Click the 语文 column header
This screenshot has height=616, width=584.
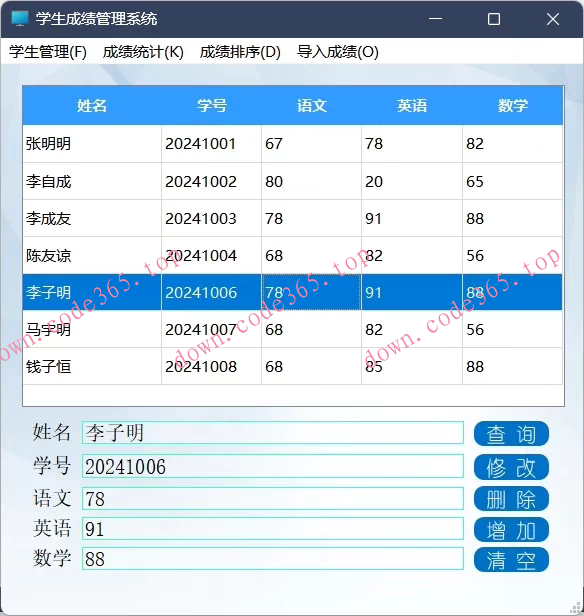311,105
